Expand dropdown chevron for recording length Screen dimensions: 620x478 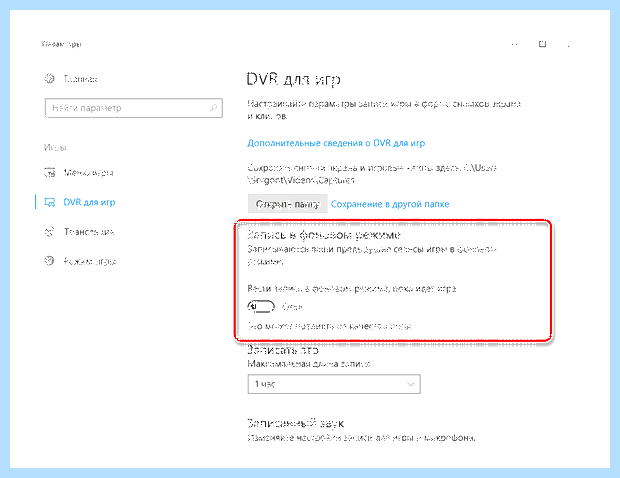click(x=410, y=384)
